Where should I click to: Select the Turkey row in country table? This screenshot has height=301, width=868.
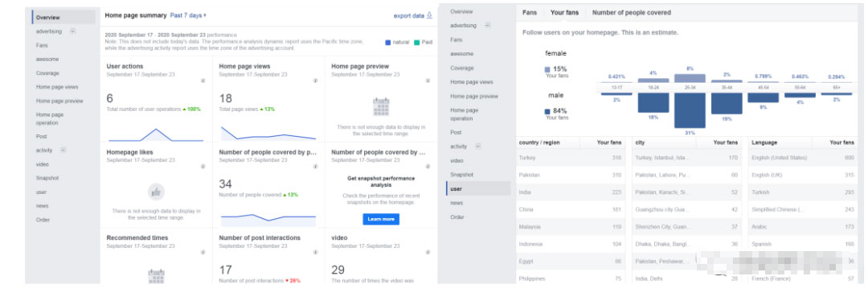tap(571, 158)
